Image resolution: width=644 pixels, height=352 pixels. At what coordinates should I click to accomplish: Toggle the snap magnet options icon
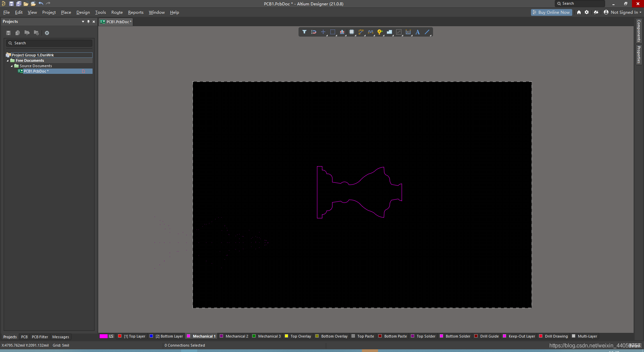pyautogui.click(x=314, y=32)
